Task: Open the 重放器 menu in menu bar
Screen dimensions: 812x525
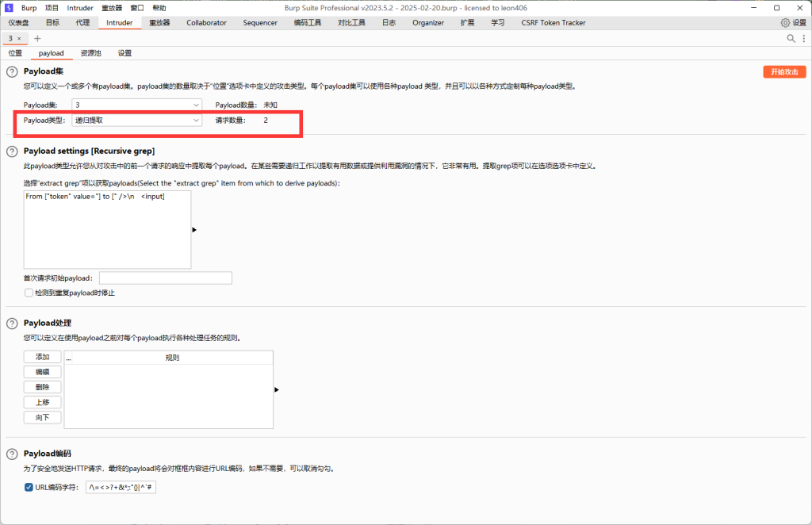Action: point(112,8)
